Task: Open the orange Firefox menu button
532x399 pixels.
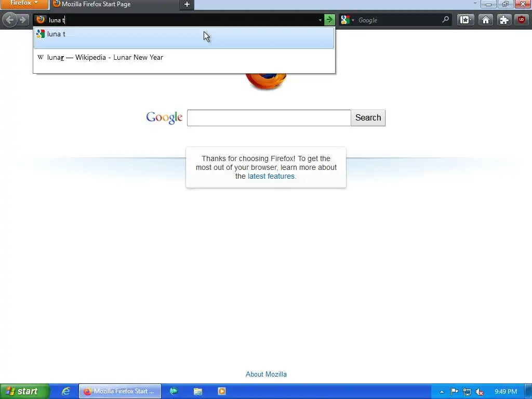Action: (24, 4)
